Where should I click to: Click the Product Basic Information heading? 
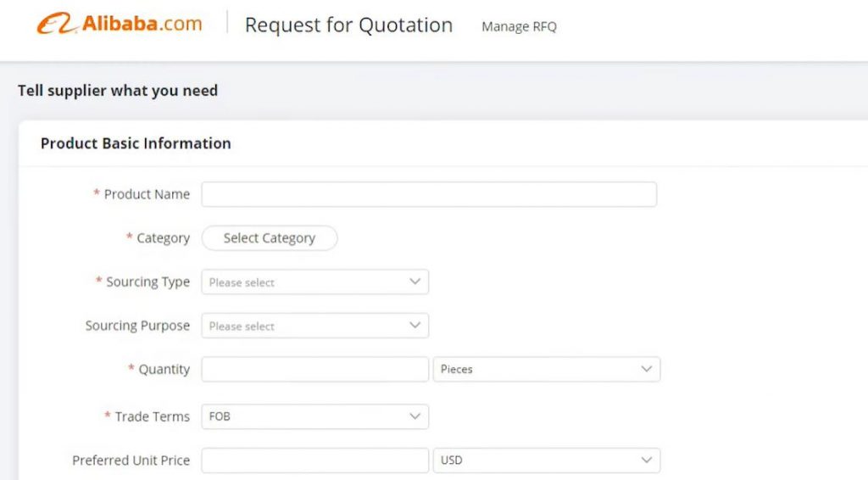pyautogui.click(x=136, y=143)
